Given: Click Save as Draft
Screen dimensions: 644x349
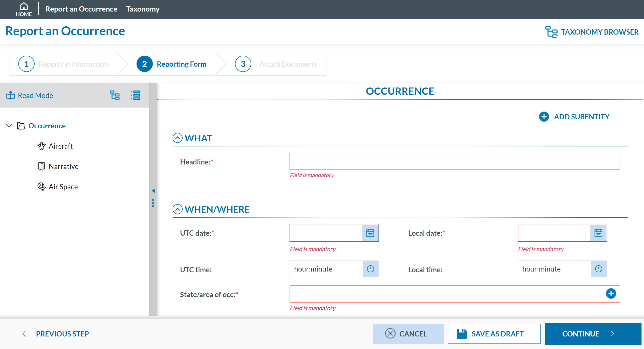Looking at the screenshot, I should [x=494, y=334].
